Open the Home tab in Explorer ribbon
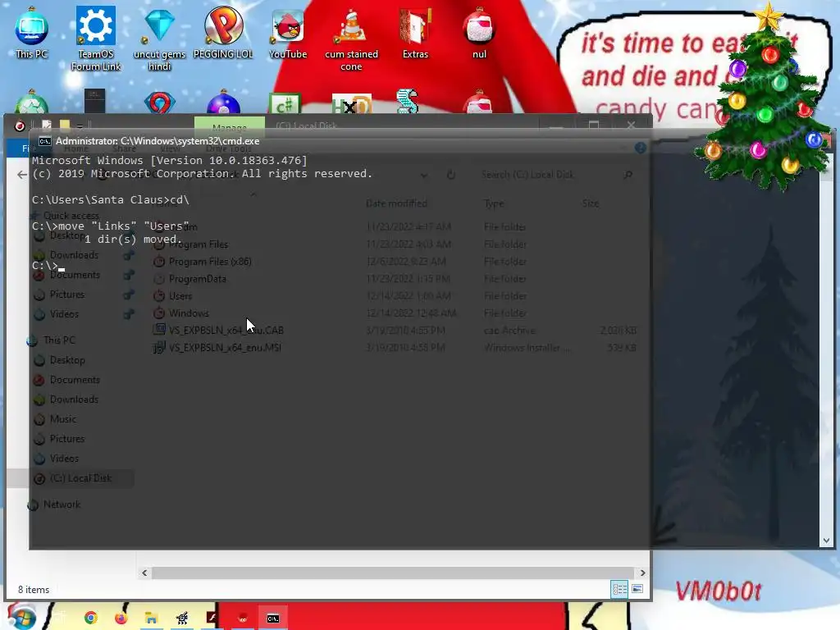This screenshot has width=840, height=630. (76, 149)
